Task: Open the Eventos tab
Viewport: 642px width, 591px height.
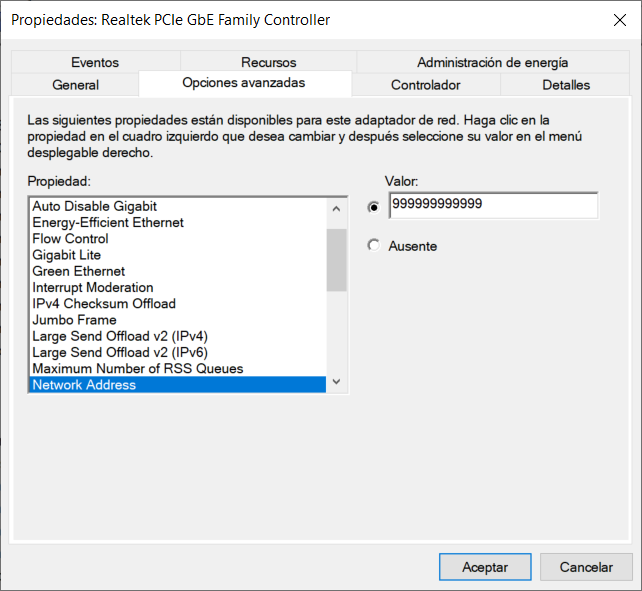Action: [x=95, y=62]
